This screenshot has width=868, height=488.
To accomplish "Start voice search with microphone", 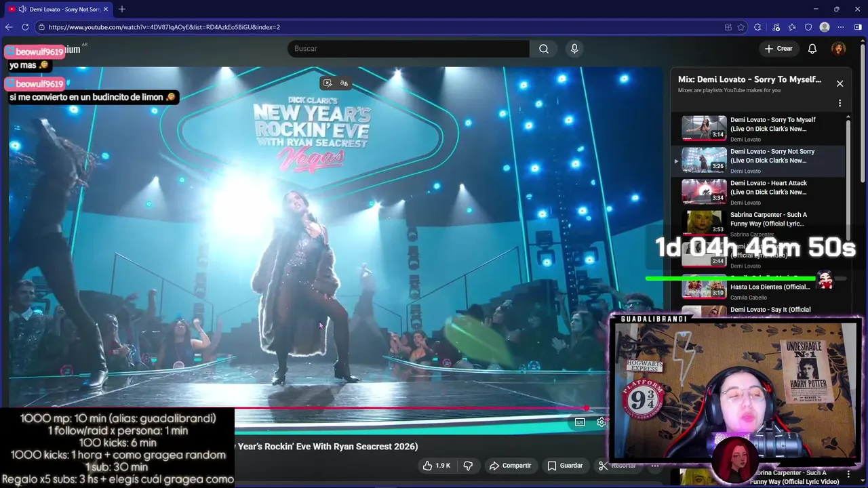I will click(x=574, y=49).
